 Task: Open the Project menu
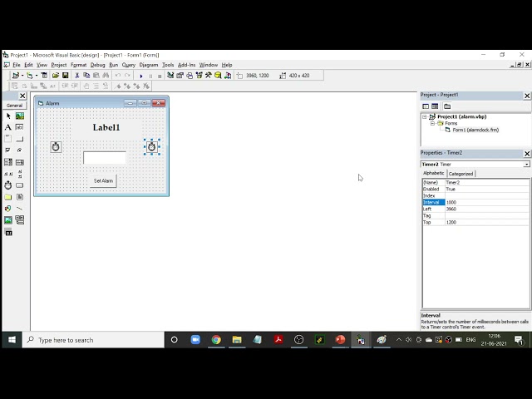pyautogui.click(x=59, y=65)
